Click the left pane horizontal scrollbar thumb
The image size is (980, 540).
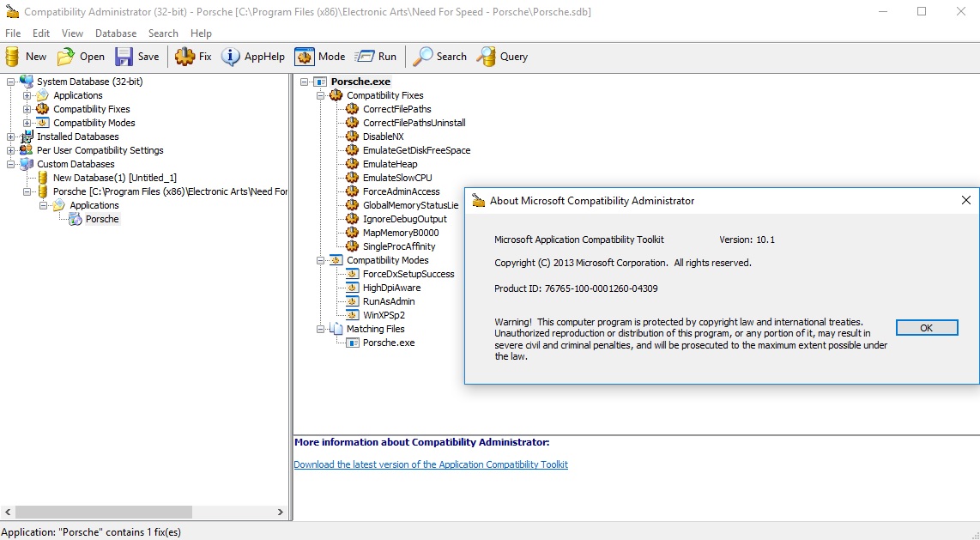tap(104, 512)
